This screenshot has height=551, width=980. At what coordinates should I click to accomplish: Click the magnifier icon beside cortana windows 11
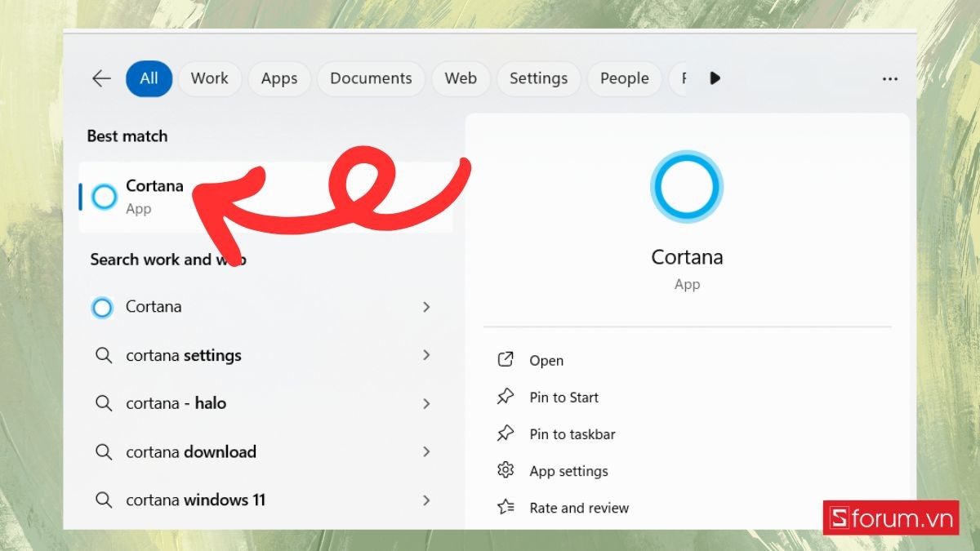[104, 500]
